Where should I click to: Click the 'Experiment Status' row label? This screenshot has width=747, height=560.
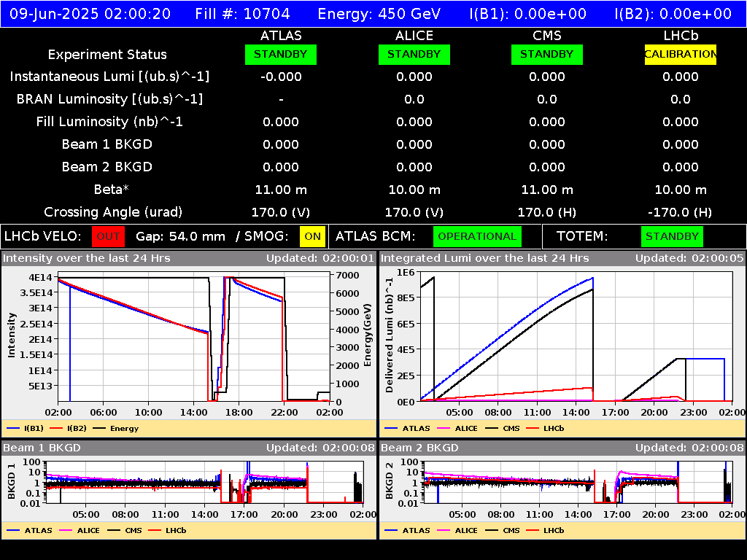pos(107,55)
